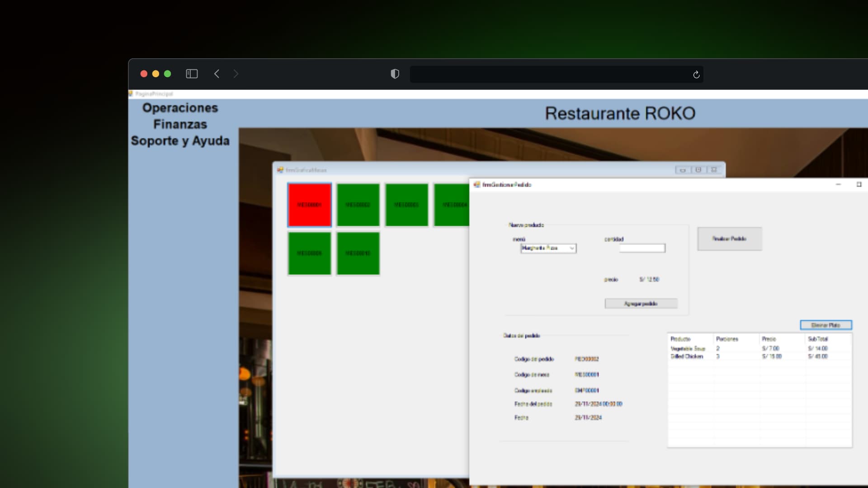Toggle the browser sidebar panel icon
The image size is (868, 488).
pyautogui.click(x=192, y=74)
